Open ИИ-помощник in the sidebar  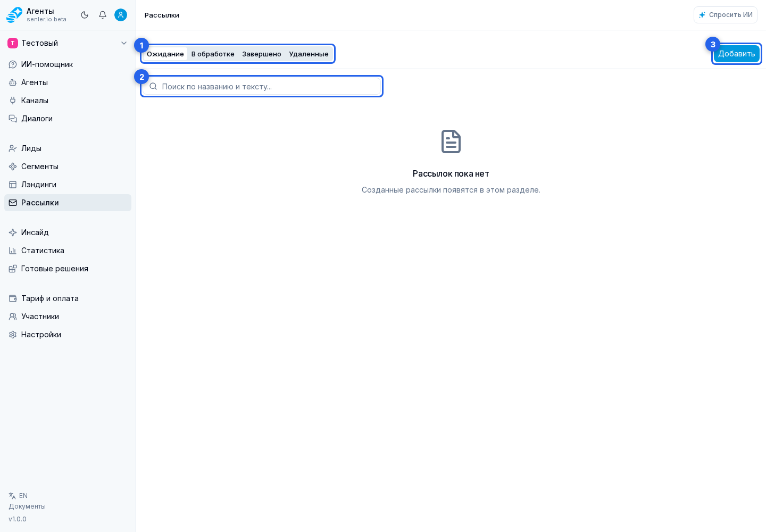pos(68,64)
